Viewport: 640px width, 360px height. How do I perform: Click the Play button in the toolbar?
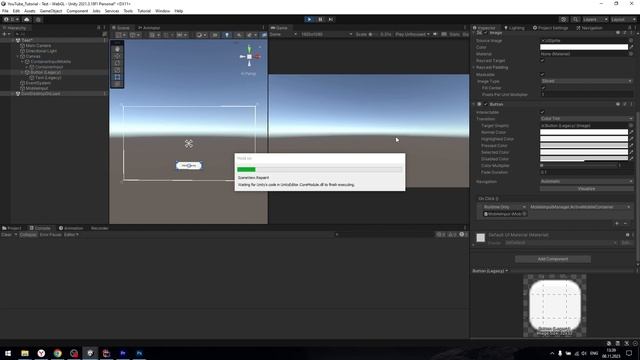[x=309, y=19]
